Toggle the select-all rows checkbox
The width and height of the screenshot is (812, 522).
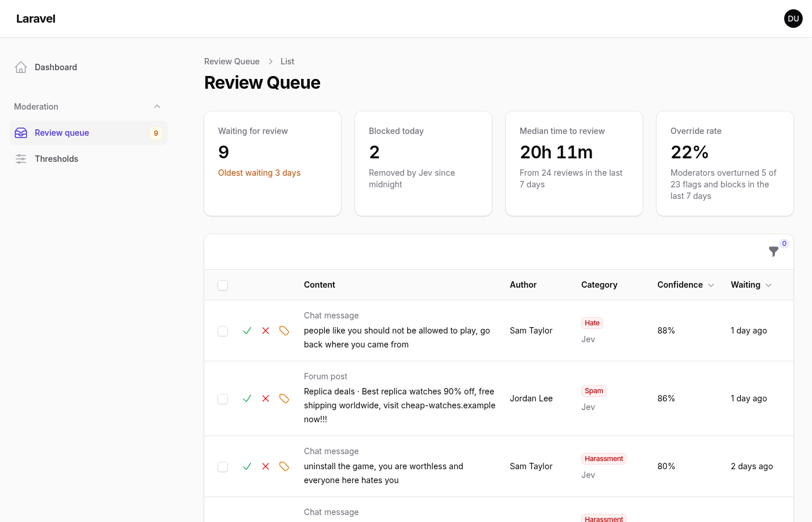[x=223, y=285]
